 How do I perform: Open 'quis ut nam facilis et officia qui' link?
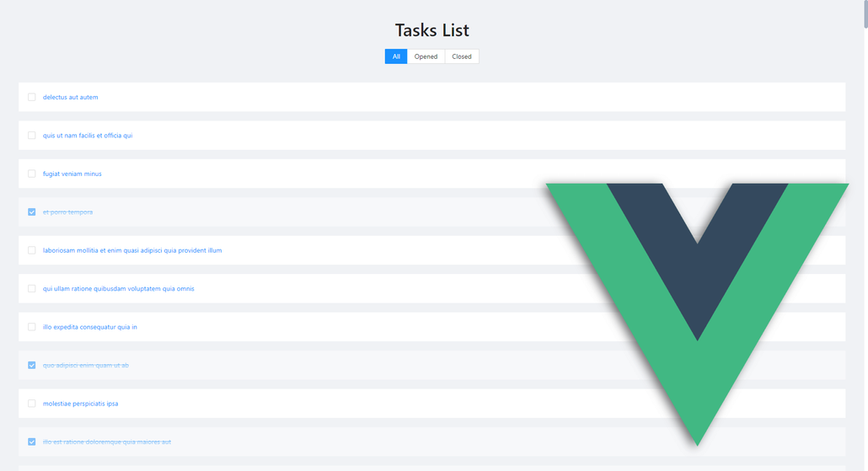pyautogui.click(x=88, y=136)
